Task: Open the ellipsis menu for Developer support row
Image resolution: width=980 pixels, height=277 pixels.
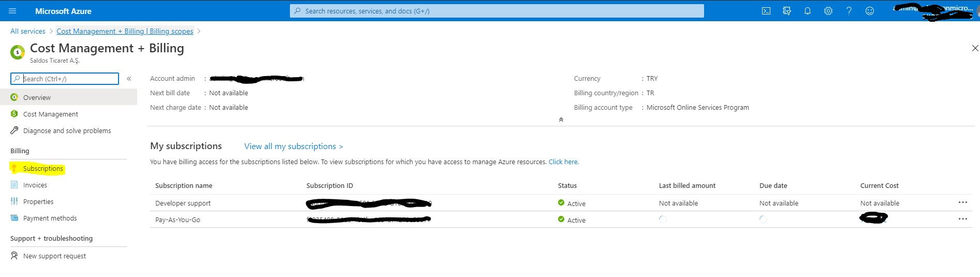Action: pyautogui.click(x=963, y=202)
